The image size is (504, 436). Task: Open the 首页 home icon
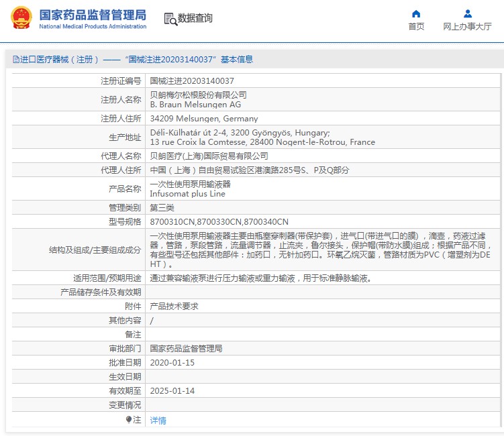(x=416, y=14)
